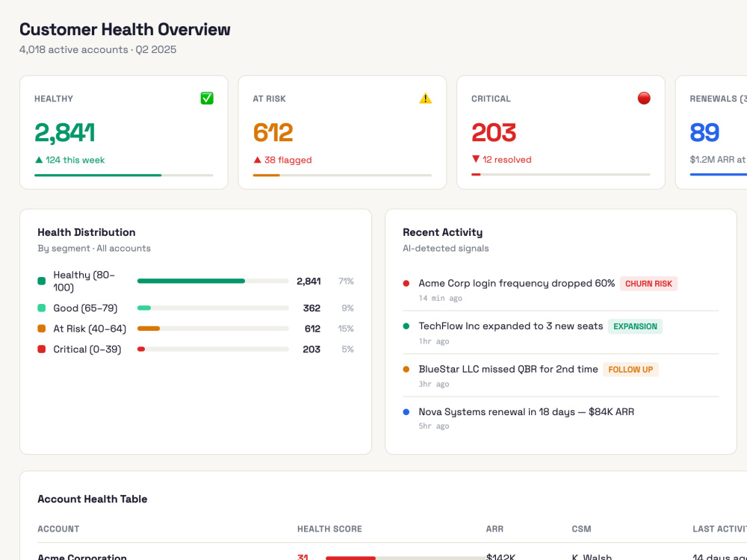Click the orange At Risk (40-64) legend square
The width and height of the screenshot is (747, 560).
tap(41, 329)
